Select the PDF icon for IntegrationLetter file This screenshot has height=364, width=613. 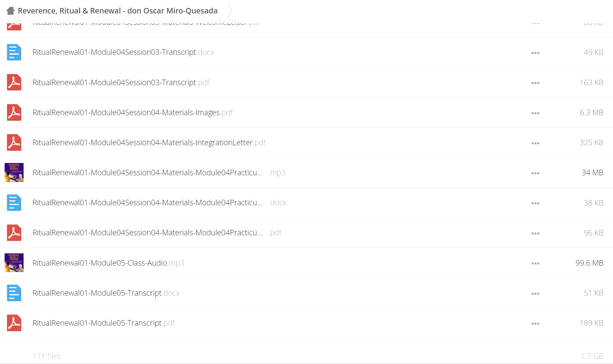point(14,142)
